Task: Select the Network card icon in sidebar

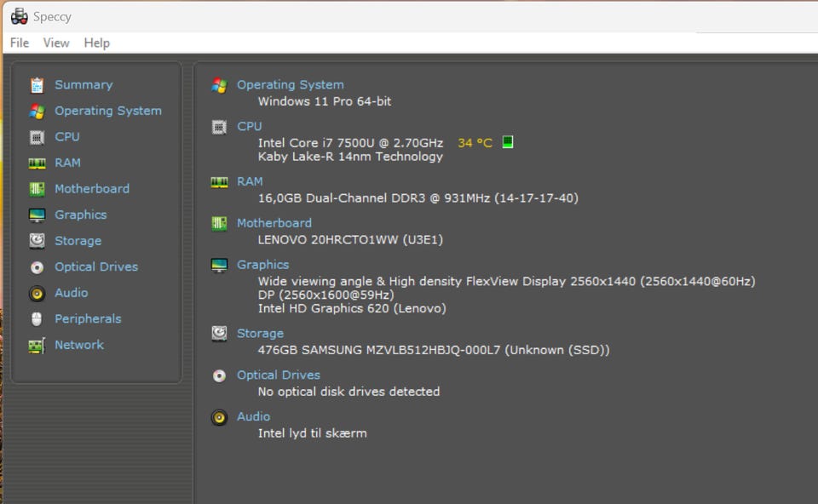Action: (x=37, y=346)
